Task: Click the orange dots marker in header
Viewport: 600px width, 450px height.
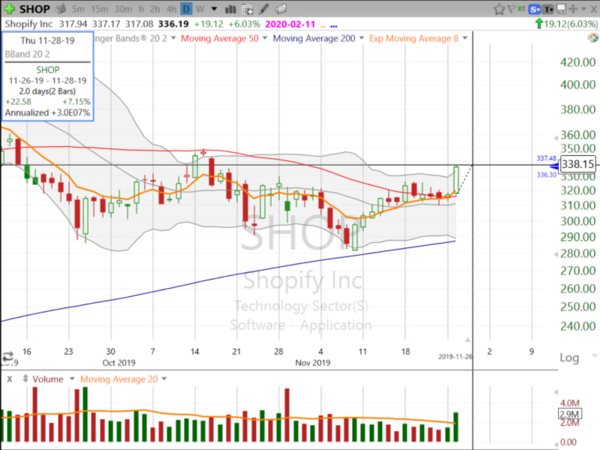Action: pyautogui.click(x=323, y=26)
